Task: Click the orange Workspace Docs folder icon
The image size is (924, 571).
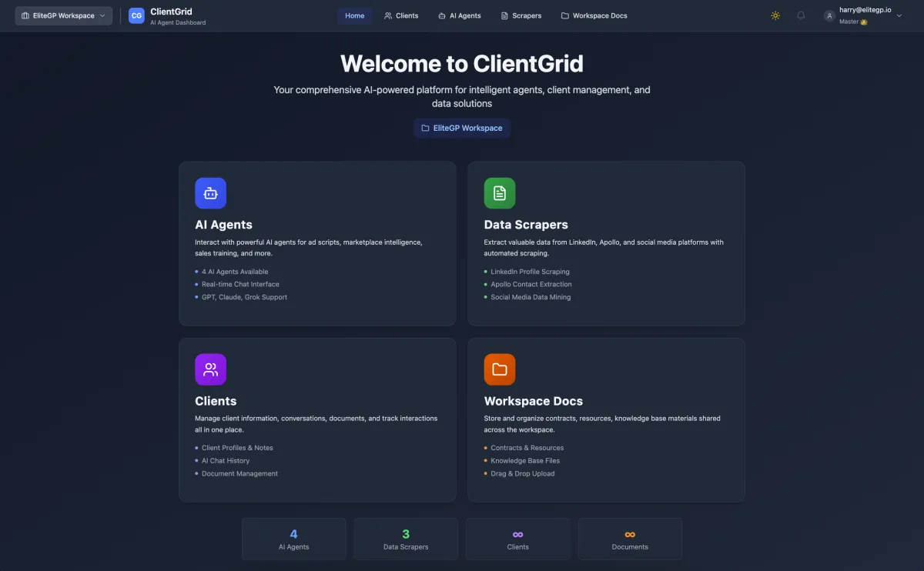Action: click(x=500, y=369)
